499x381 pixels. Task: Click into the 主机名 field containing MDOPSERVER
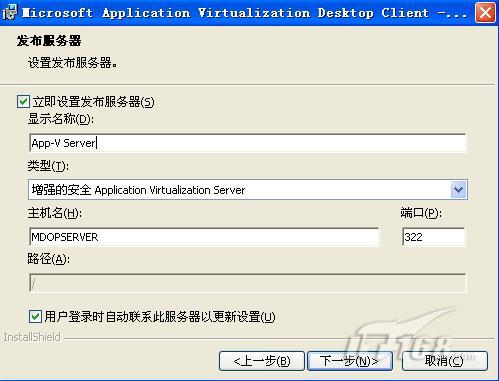[x=204, y=237]
